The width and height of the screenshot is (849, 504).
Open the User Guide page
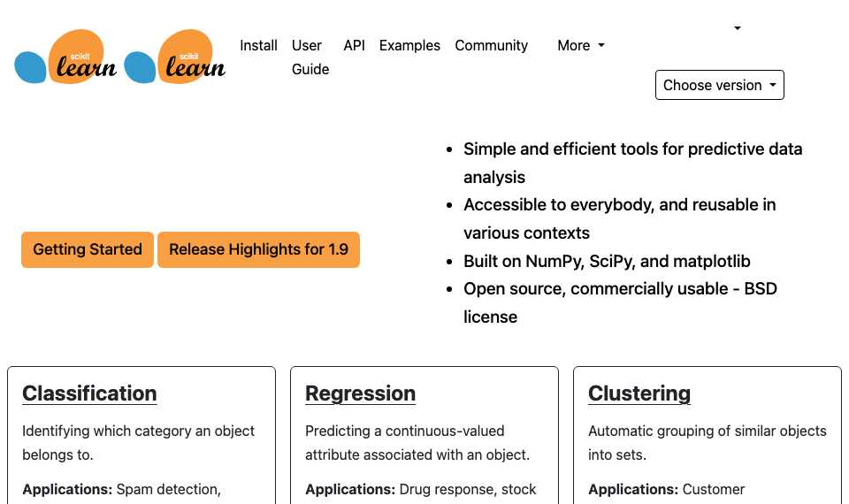(310, 57)
